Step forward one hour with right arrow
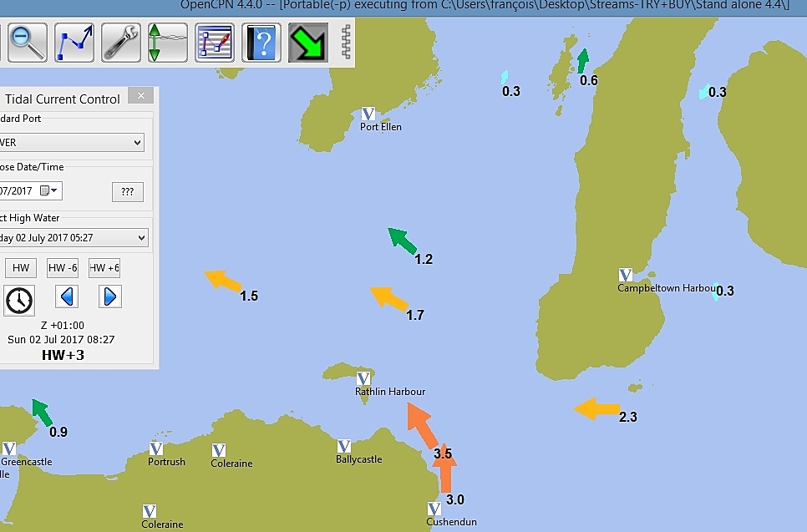This screenshot has width=807, height=532. 109,296
